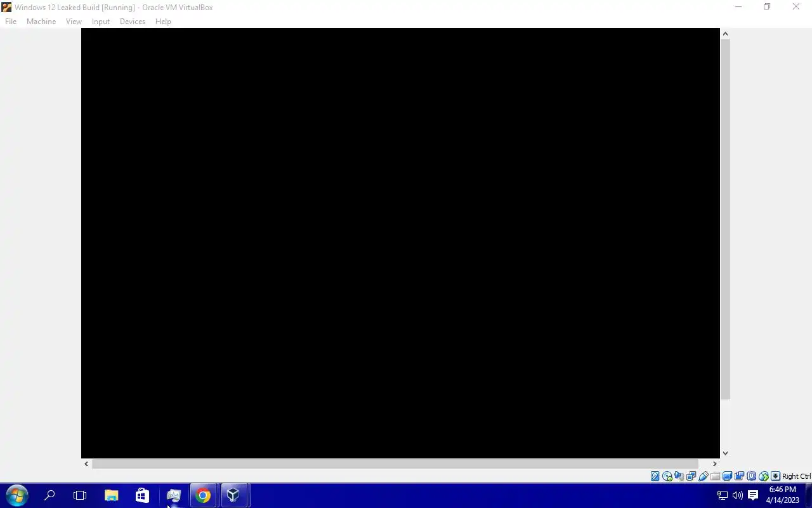
Task: Open the monitor app on taskbar
Action: (173, 495)
